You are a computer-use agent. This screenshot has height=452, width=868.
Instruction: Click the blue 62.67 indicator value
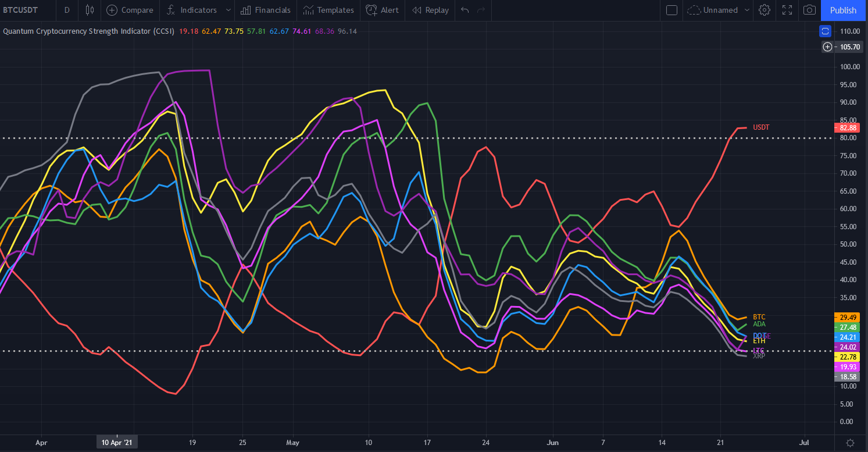(279, 31)
